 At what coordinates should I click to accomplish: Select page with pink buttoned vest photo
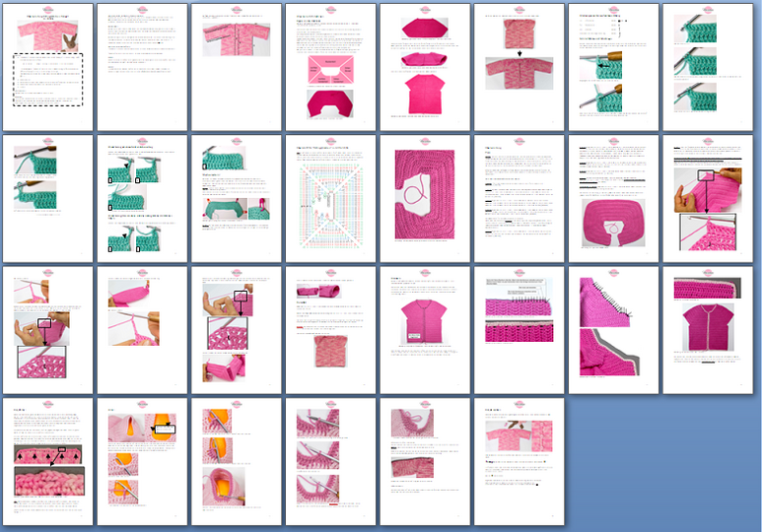[x=426, y=330]
